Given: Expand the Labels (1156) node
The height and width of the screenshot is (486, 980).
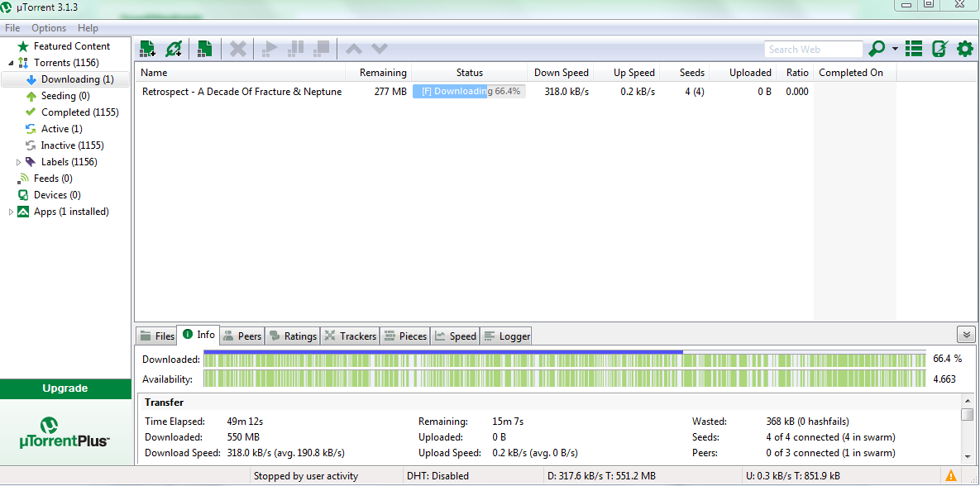Looking at the screenshot, I should [18, 163].
